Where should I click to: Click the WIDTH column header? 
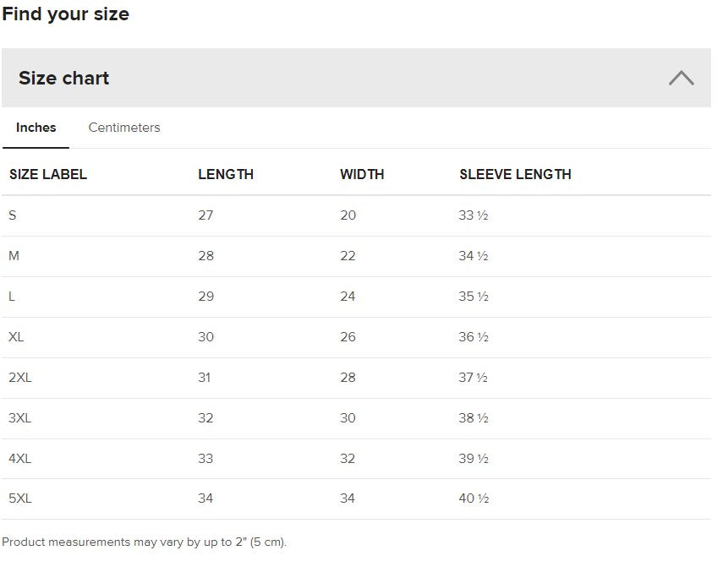(362, 175)
